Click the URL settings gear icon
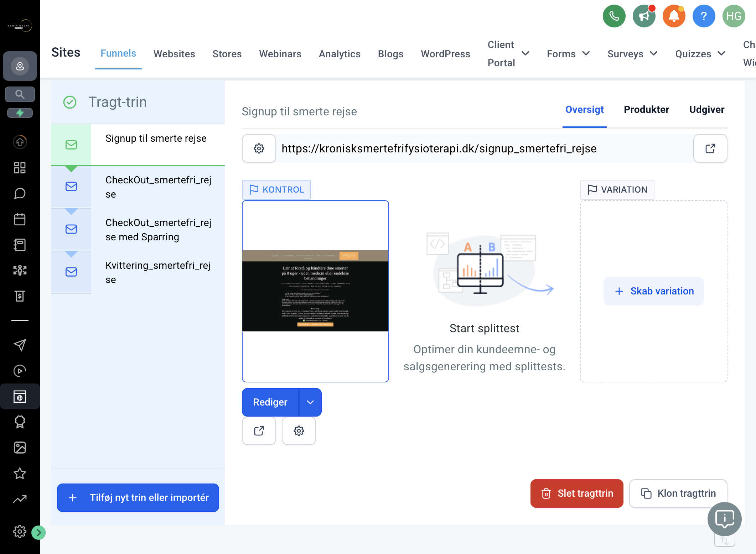The image size is (756, 554). click(259, 148)
